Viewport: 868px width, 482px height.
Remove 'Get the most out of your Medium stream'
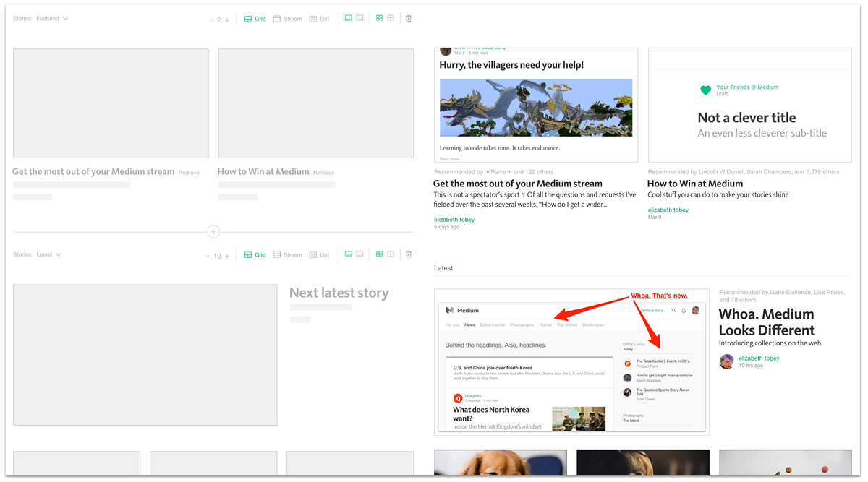point(189,173)
